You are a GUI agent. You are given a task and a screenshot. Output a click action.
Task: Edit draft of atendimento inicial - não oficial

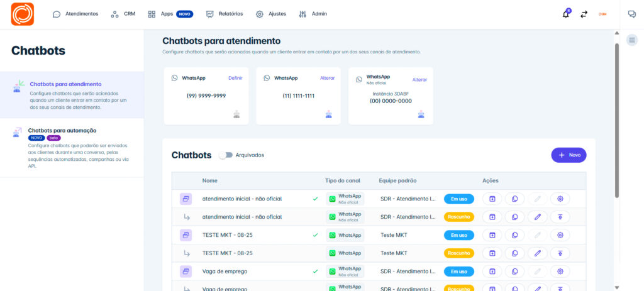click(x=537, y=217)
